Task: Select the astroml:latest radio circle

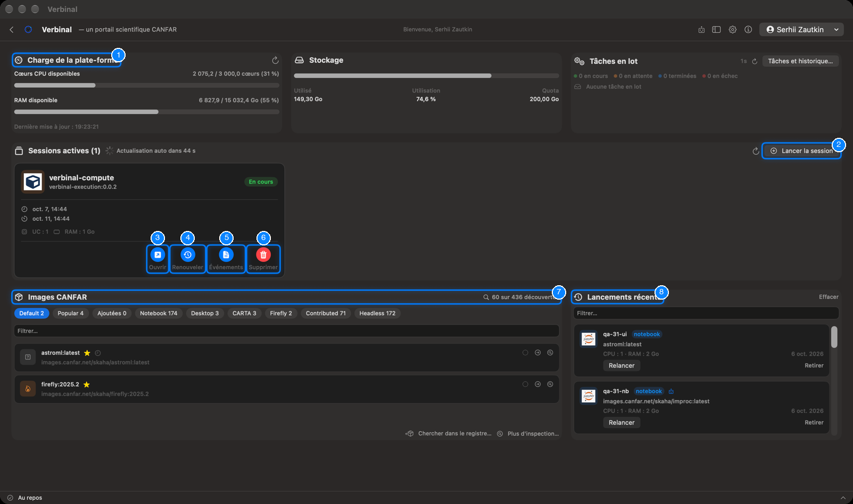Action: coord(525,352)
